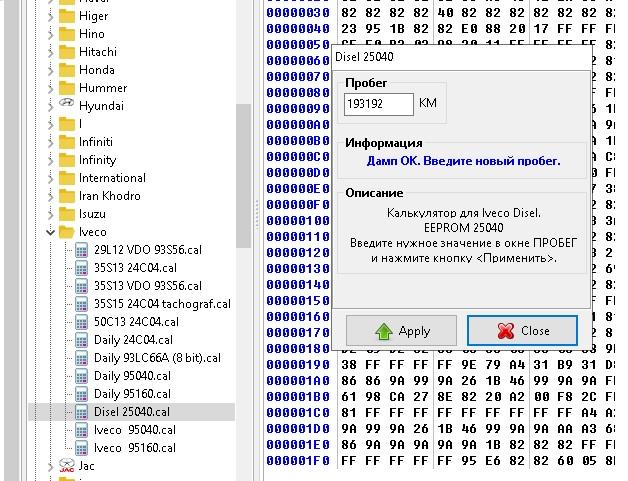
Task: Select the Hummer folder label
Action: (103, 88)
